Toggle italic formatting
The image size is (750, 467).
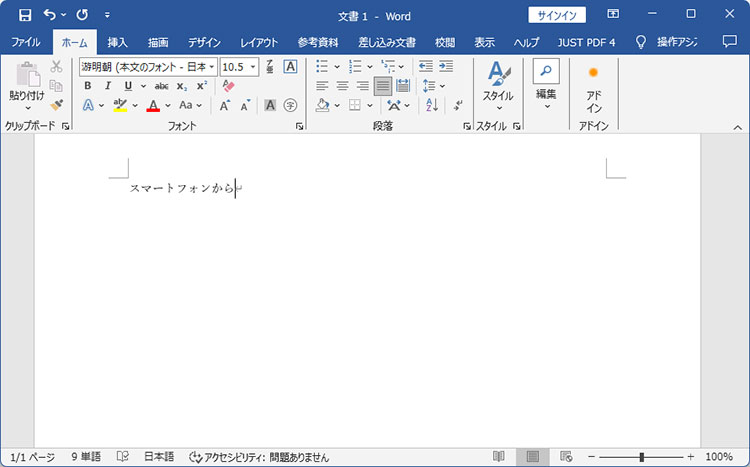click(x=108, y=86)
